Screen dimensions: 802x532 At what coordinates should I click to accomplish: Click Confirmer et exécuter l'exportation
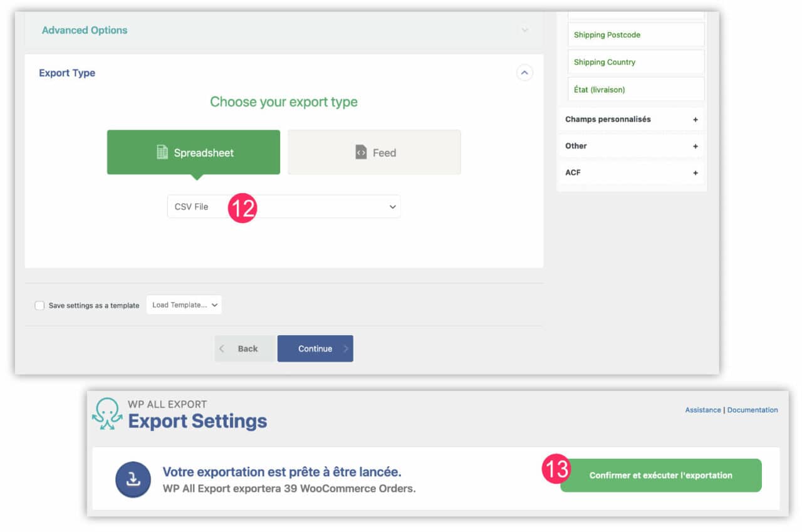661,475
